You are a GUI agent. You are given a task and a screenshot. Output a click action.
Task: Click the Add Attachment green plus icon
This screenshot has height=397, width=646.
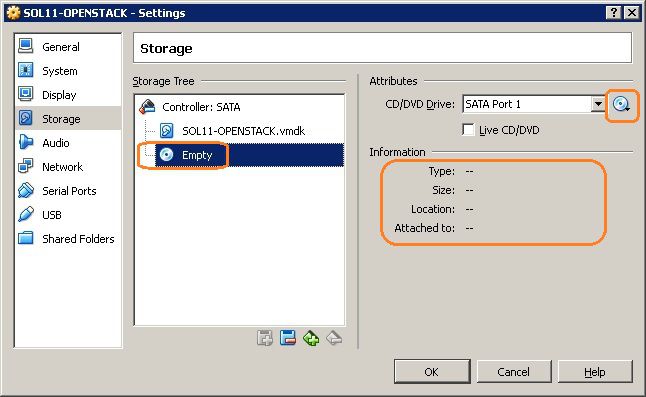pos(311,338)
